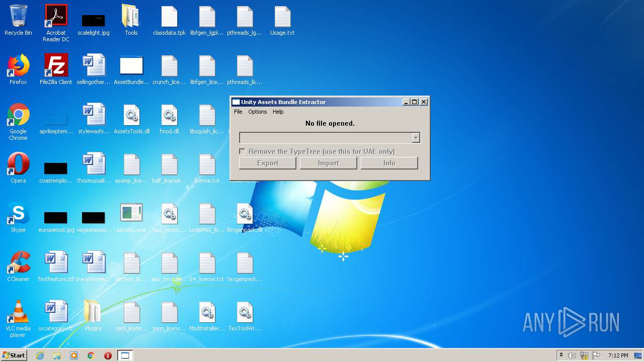644x362 pixels.
Task: Select the Usage.txt file icon
Action: click(282, 20)
